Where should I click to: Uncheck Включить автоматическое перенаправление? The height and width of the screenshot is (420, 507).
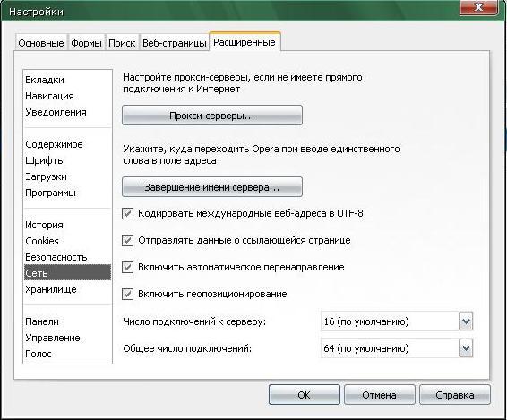click(x=128, y=268)
